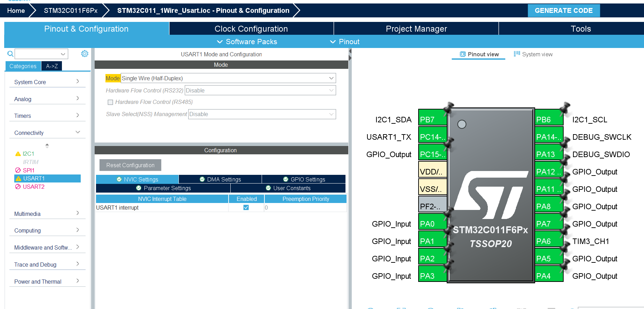
Task: Toggle USART1 interrupt Enabled checkbox
Action: tap(246, 208)
